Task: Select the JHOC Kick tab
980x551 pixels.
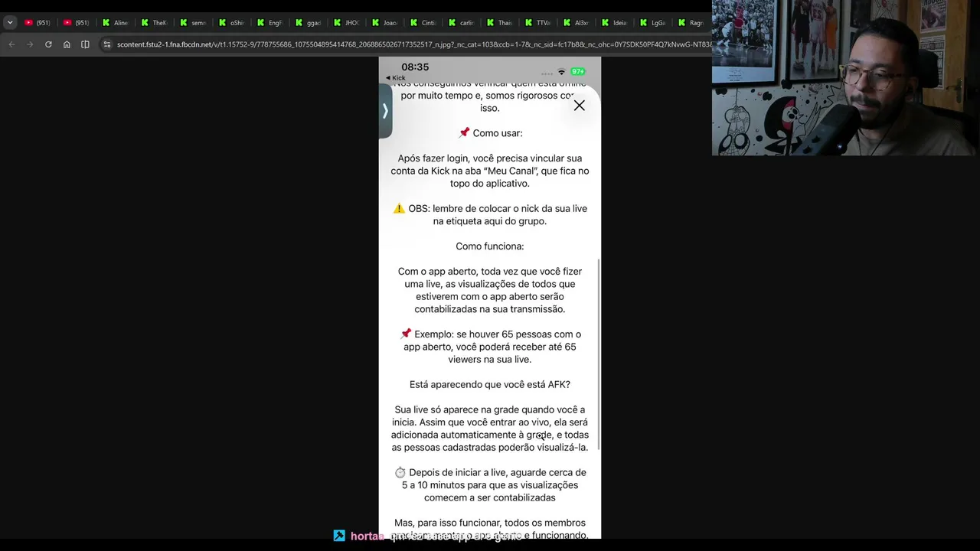Action: [346, 23]
